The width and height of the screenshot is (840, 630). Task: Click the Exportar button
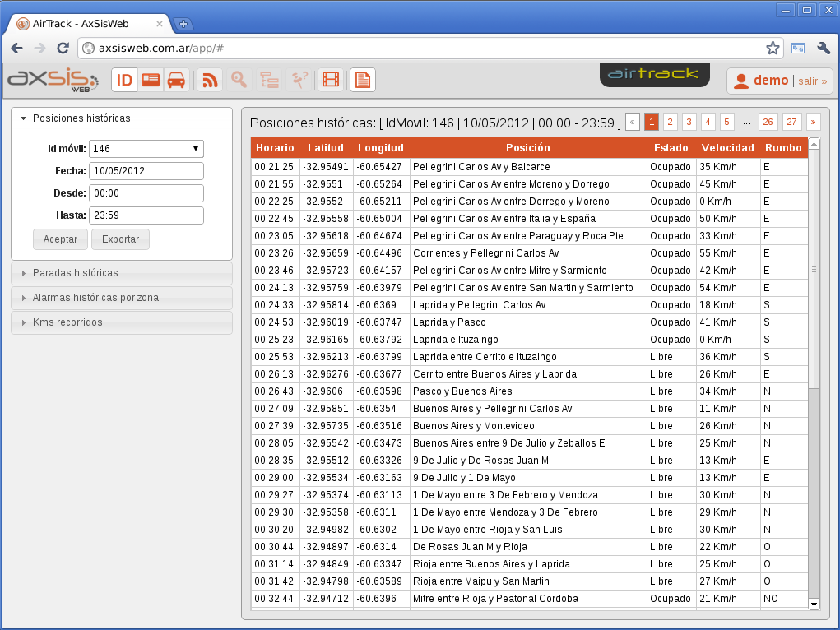pos(120,239)
